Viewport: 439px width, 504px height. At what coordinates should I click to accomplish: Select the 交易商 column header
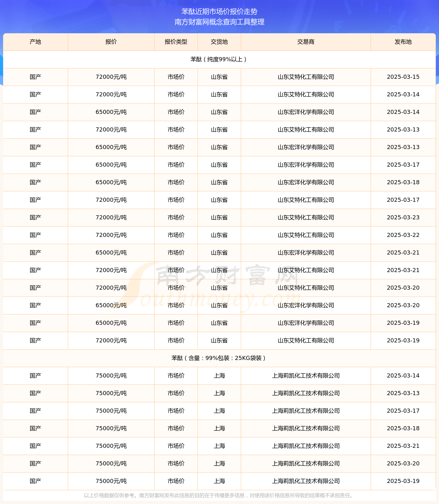(x=306, y=42)
